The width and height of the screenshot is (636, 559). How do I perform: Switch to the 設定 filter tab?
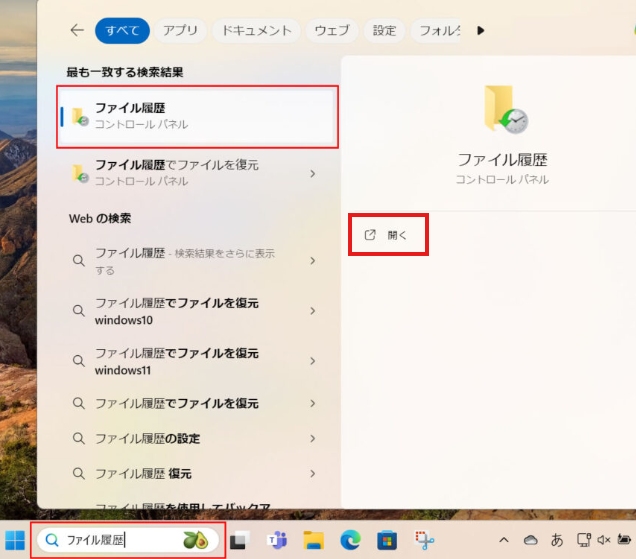click(384, 30)
